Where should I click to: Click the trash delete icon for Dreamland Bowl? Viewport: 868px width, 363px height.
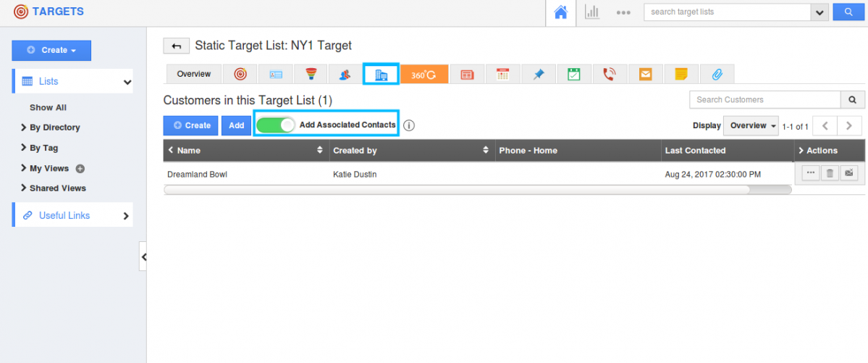(x=829, y=173)
